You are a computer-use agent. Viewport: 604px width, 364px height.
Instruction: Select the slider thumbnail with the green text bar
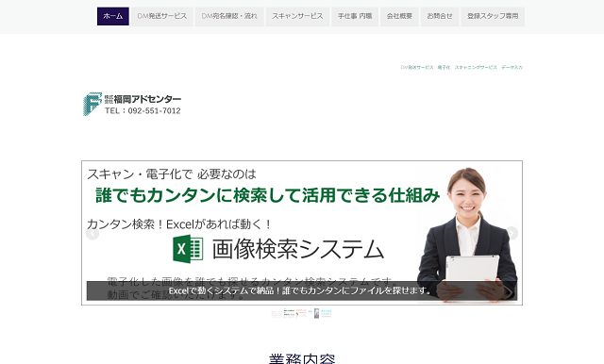tap(289, 314)
